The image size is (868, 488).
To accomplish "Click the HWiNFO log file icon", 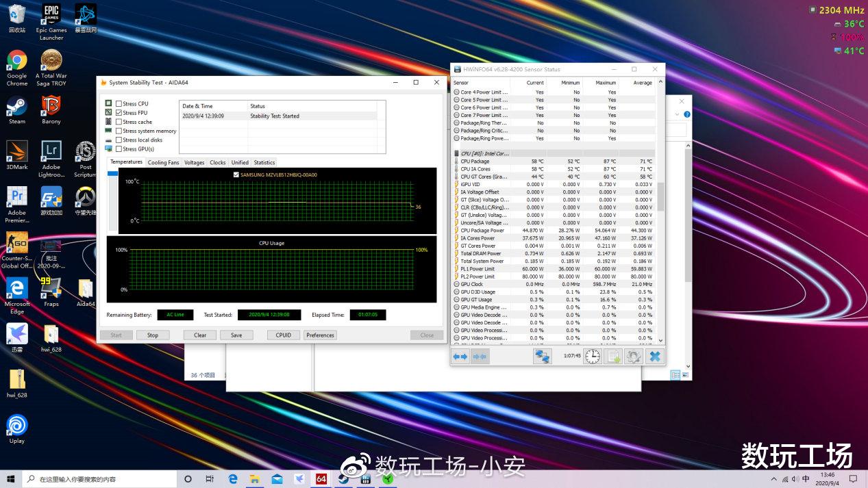I will tap(613, 357).
